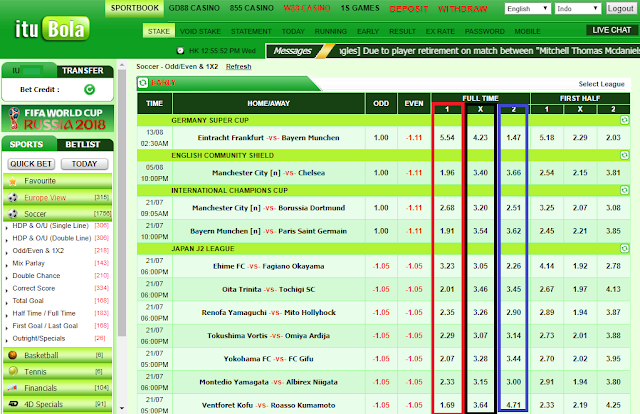The width and height of the screenshot is (640, 414).
Task: Open EX RATE menu item
Action: coord(440,31)
